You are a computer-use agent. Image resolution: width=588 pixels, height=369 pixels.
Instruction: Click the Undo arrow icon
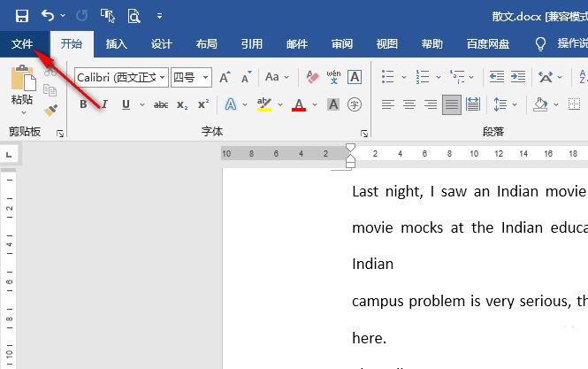point(47,15)
